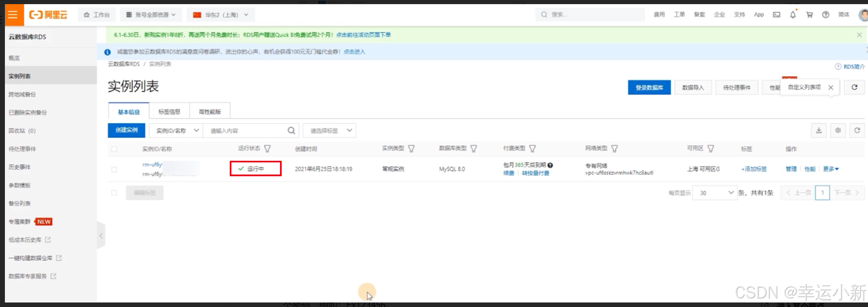This screenshot has width=868, height=307.
Task: Open the 工作台 workbench button
Action: [97, 15]
